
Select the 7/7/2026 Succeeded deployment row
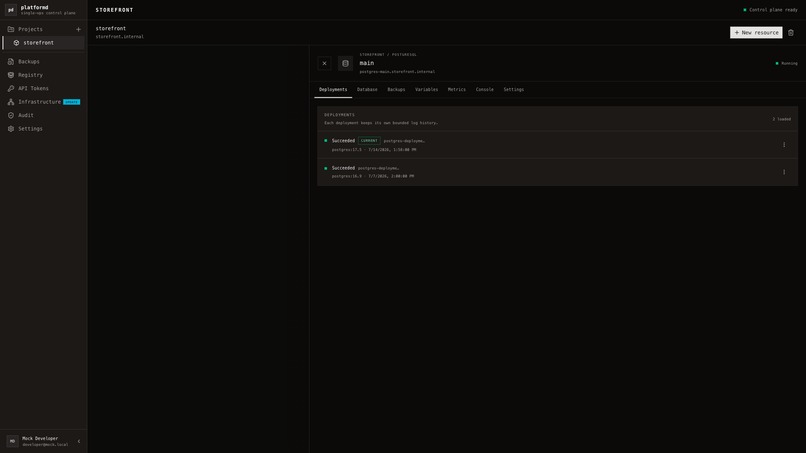tap(557, 172)
